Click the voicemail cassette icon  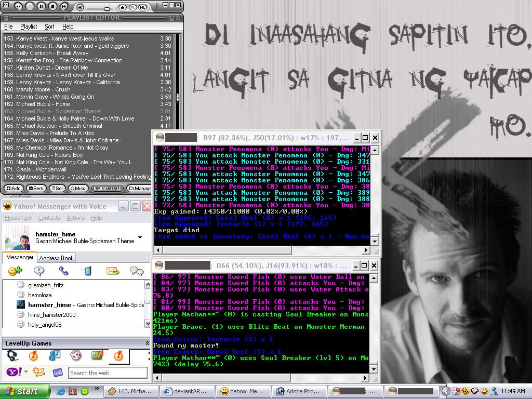57,372
